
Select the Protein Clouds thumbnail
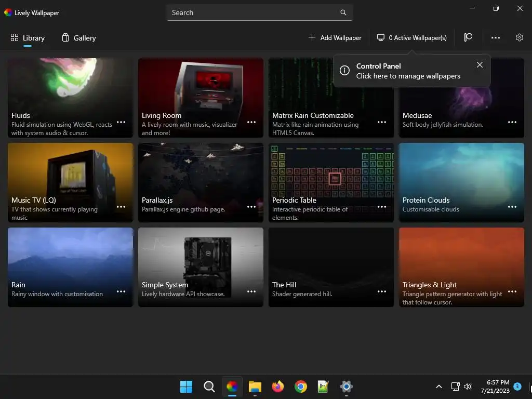461,182
